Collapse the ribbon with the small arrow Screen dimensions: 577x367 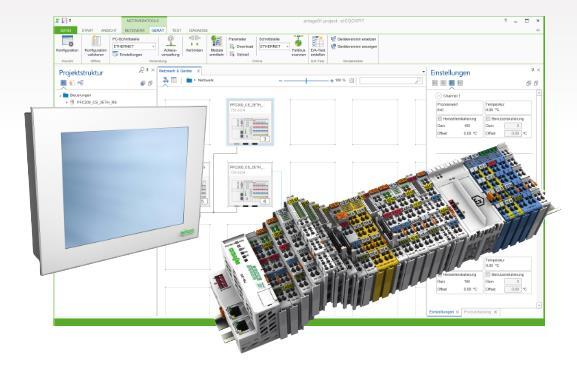click(538, 30)
